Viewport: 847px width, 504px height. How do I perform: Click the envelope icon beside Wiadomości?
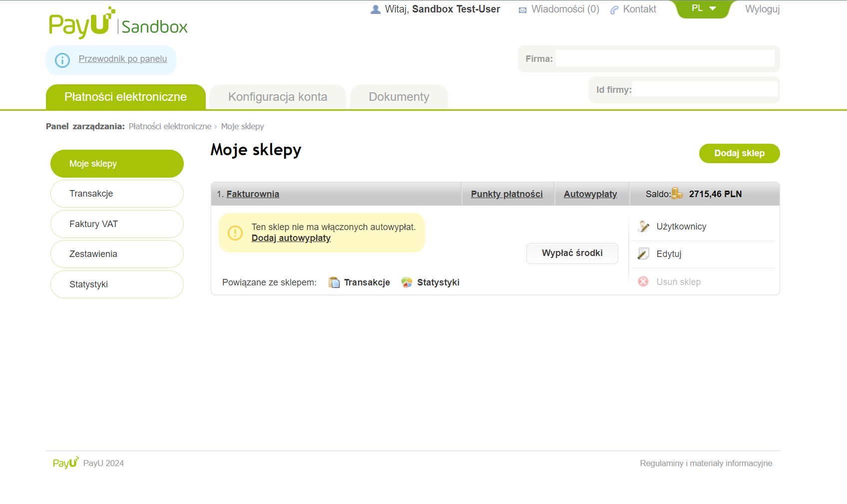(522, 10)
